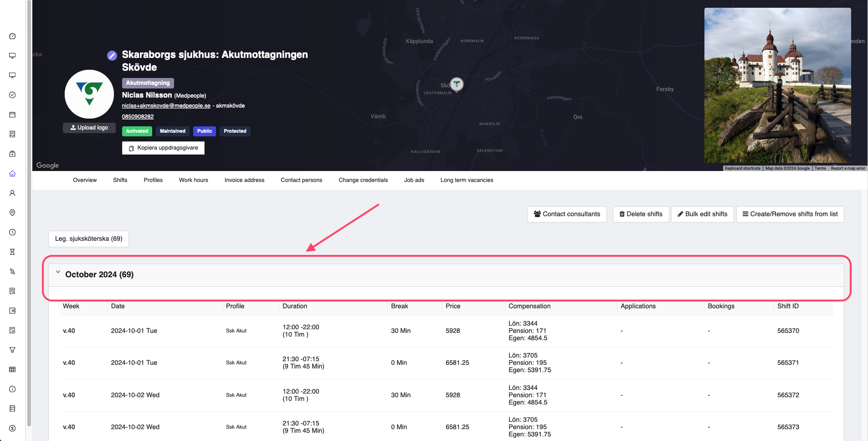This screenshot has height=441, width=868.
Task: Open the medical kit icon in sidebar
Action: pos(12,154)
